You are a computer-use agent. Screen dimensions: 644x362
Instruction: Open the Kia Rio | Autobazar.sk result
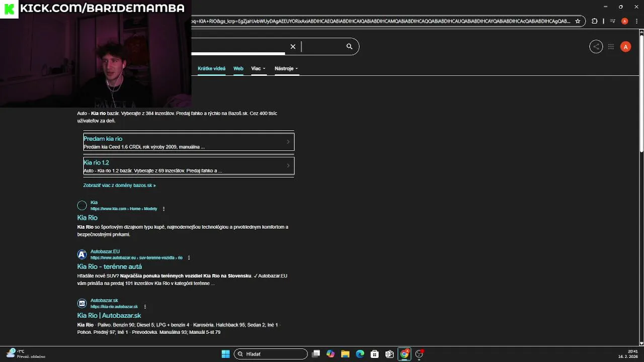[x=109, y=315]
